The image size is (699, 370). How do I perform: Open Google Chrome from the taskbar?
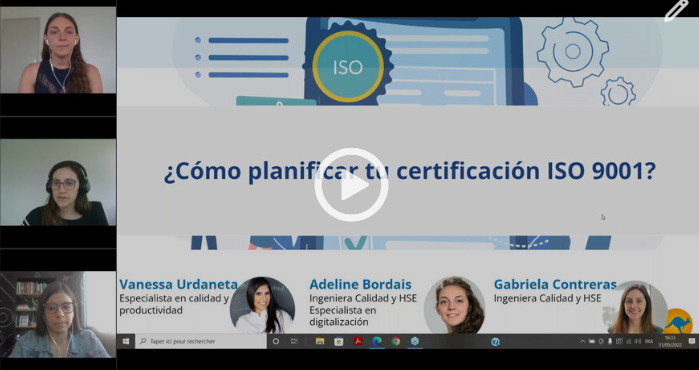click(396, 341)
